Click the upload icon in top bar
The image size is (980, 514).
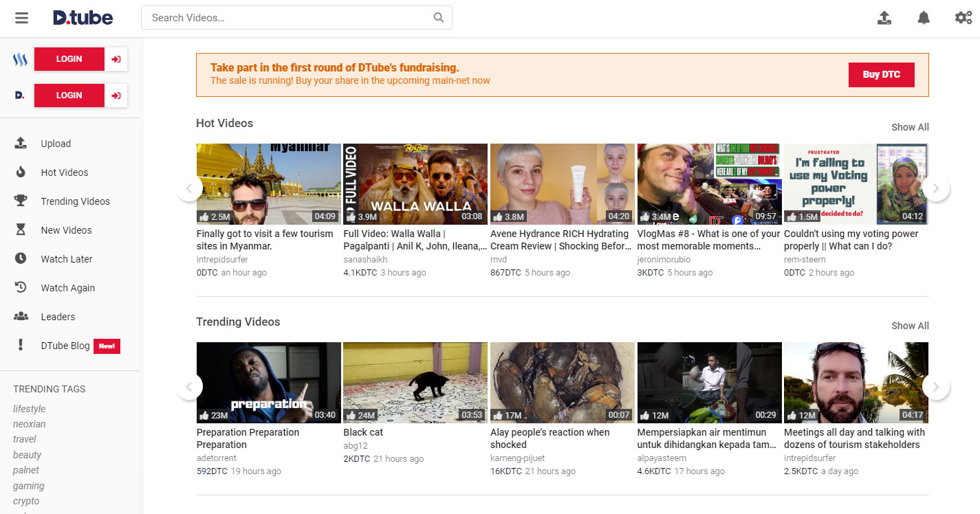point(884,18)
